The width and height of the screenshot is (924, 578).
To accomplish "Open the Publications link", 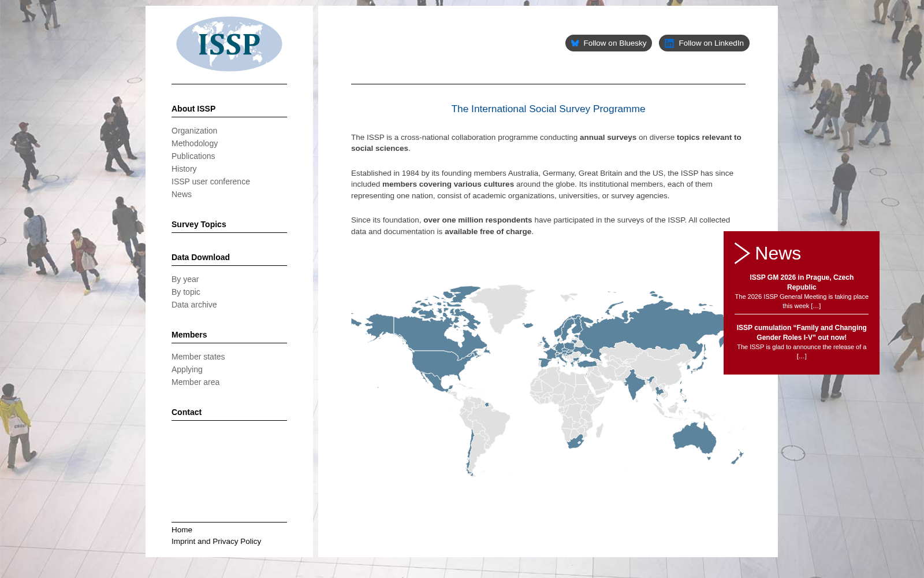I will [x=193, y=156].
